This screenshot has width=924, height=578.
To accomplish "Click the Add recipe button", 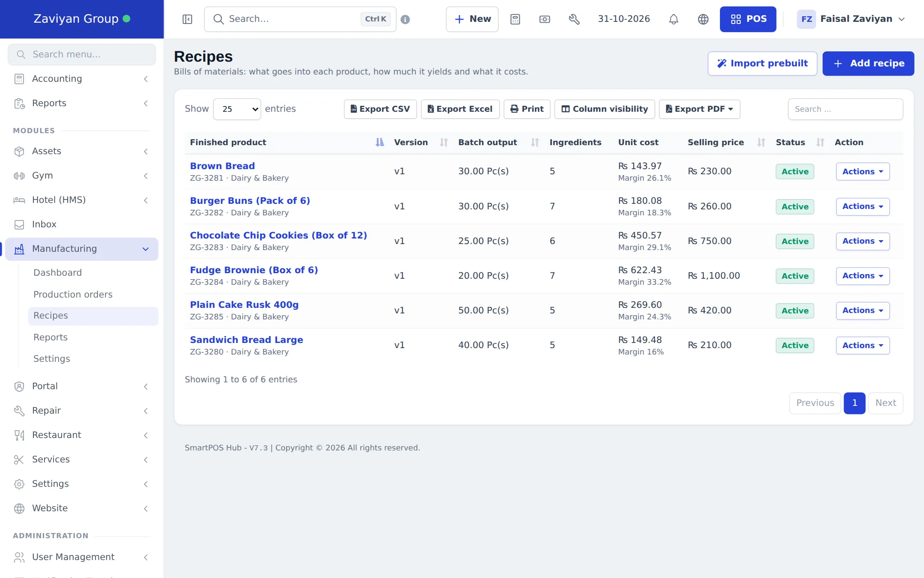I will 868,63.
